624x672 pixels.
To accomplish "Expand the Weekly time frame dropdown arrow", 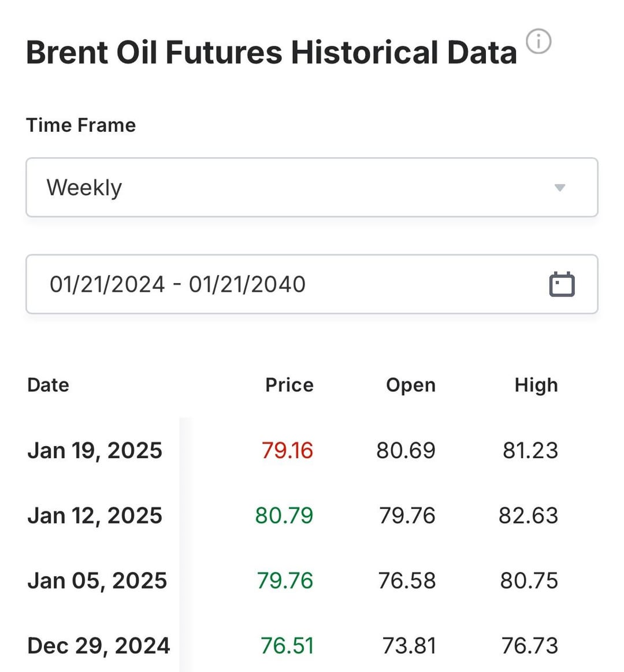I will [x=560, y=188].
